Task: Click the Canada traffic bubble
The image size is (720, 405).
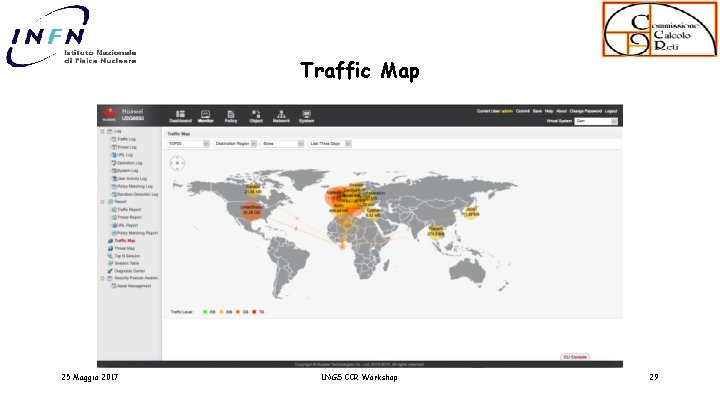Action: click(253, 189)
